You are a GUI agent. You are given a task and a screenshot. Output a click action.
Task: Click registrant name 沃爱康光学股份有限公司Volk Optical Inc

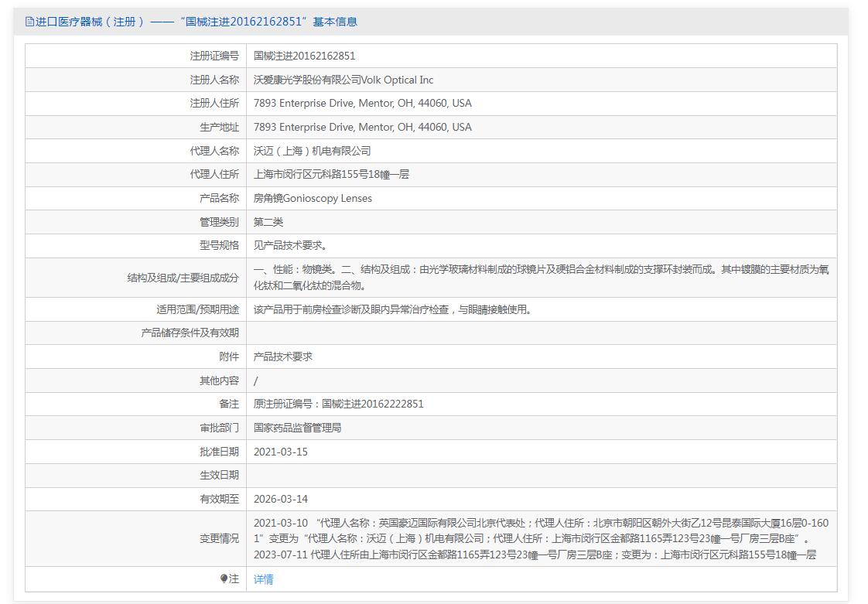[343, 80]
